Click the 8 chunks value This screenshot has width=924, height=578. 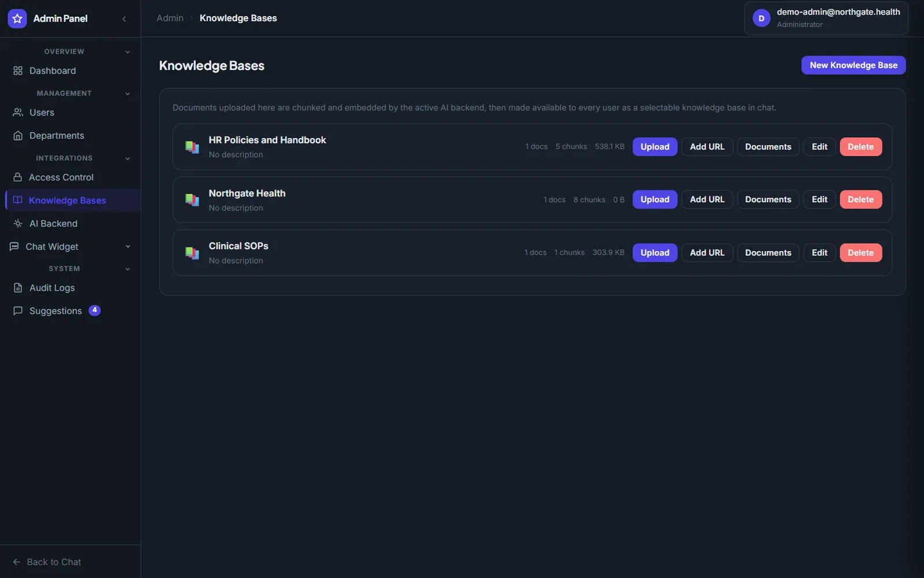coord(589,200)
